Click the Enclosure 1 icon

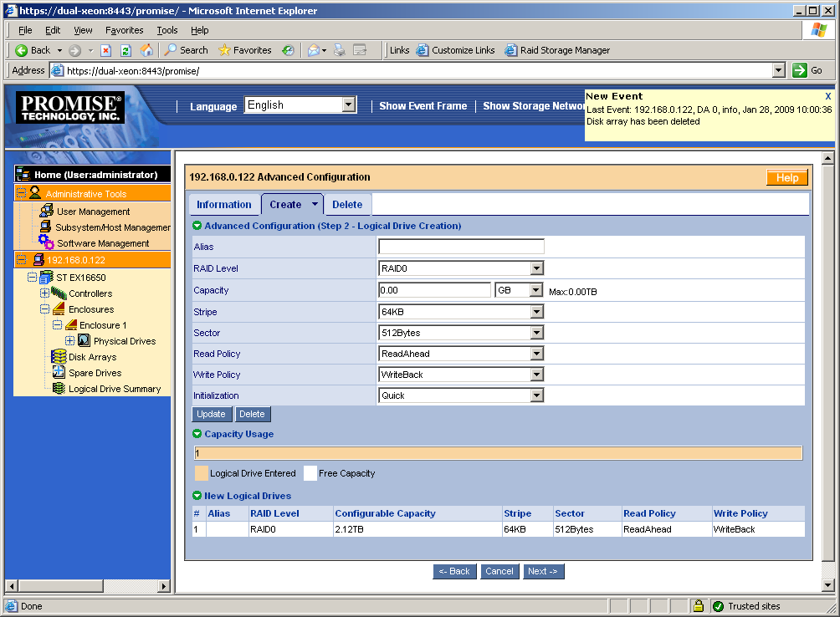71,325
